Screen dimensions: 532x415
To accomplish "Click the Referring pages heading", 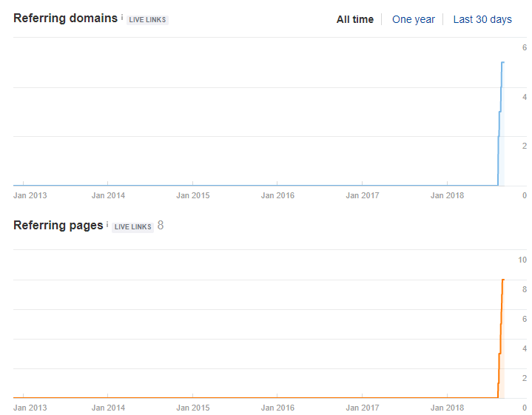I will coord(58,226).
